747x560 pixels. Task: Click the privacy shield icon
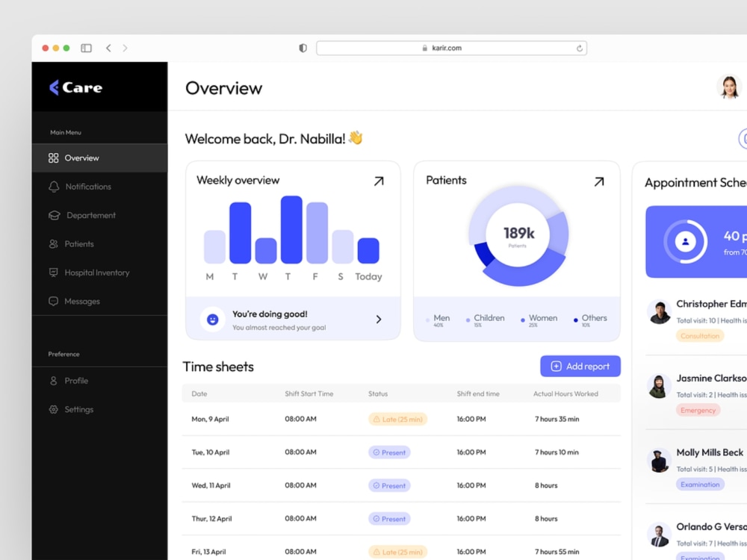point(303,48)
